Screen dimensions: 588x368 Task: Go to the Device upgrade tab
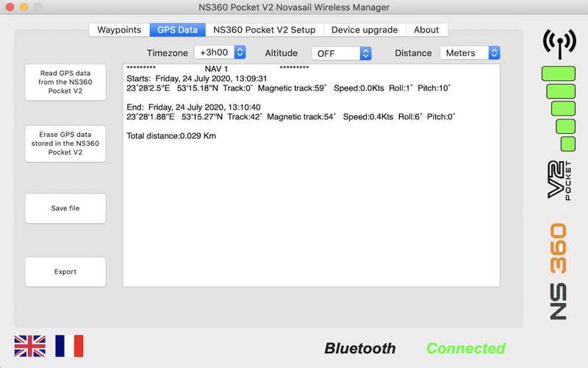click(365, 30)
